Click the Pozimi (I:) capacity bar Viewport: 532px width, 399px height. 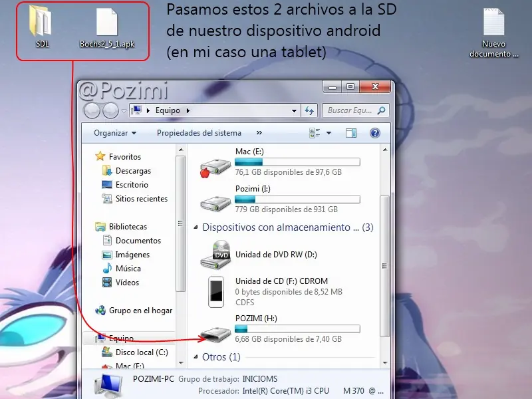[x=297, y=199]
